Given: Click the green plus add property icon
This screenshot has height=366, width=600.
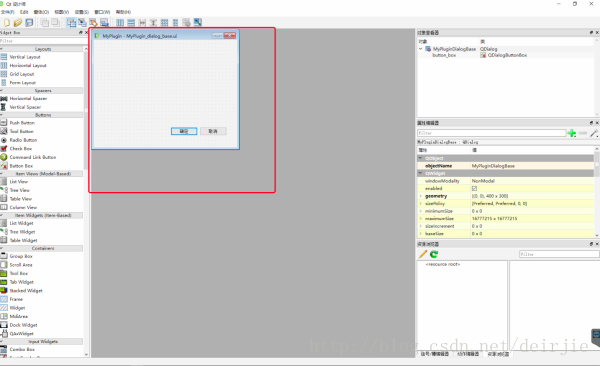Looking at the screenshot, I should (572, 133).
